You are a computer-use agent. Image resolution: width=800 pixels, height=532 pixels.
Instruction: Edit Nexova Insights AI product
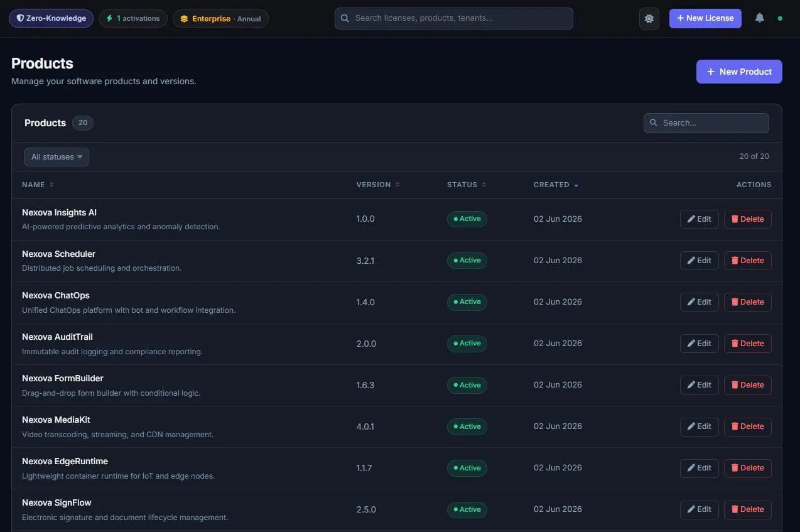click(700, 219)
